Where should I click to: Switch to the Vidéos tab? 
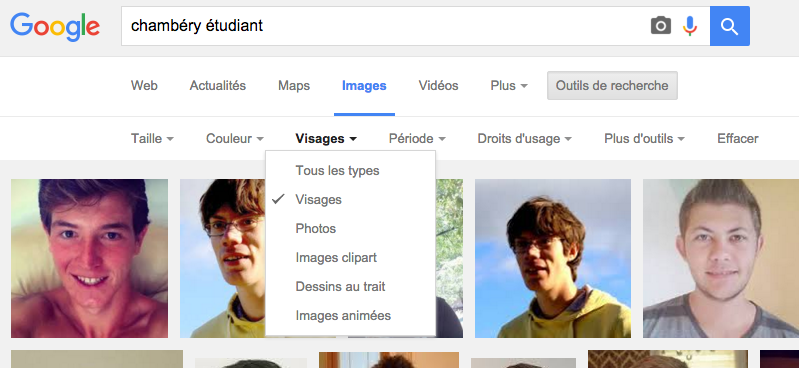point(438,86)
